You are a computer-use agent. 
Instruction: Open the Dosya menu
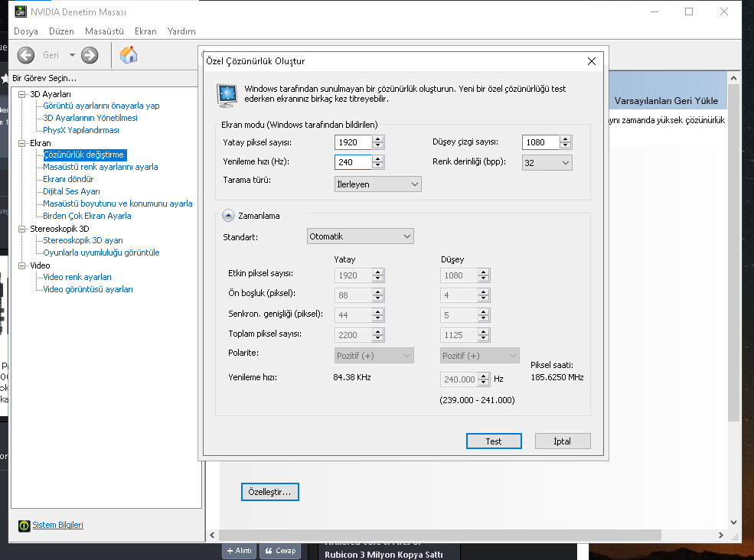[x=26, y=31]
